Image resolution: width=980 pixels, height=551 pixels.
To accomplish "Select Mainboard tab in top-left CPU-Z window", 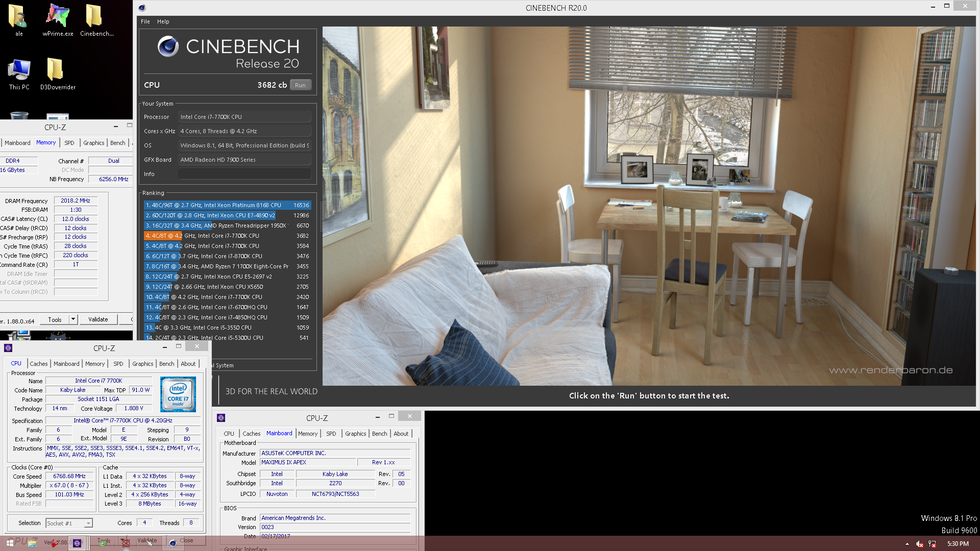I will pyautogui.click(x=17, y=143).
